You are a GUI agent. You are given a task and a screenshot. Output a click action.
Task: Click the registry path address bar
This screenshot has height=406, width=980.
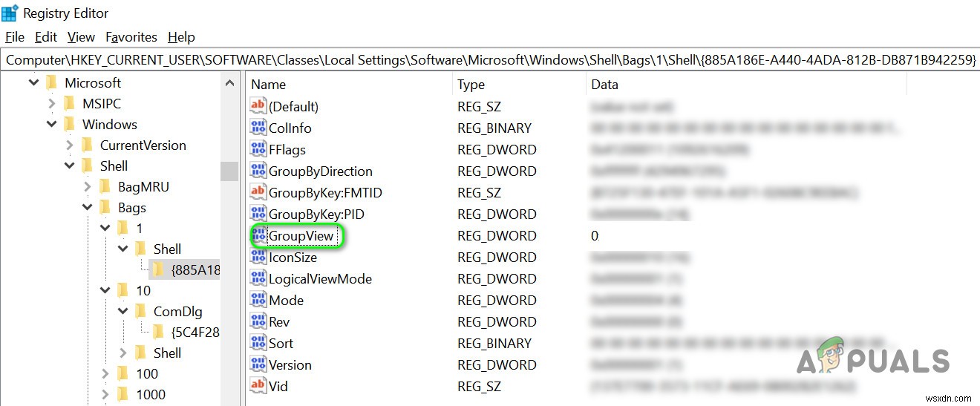tap(490, 60)
